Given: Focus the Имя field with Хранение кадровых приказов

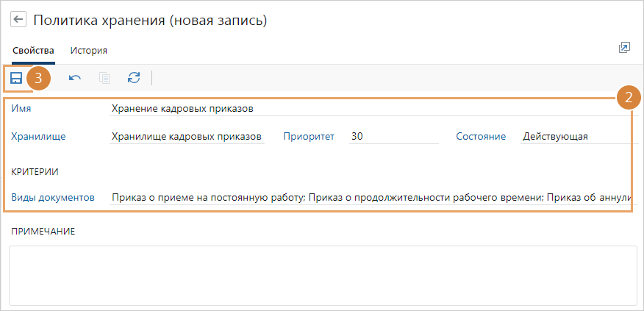Looking at the screenshot, I should [368, 109].
